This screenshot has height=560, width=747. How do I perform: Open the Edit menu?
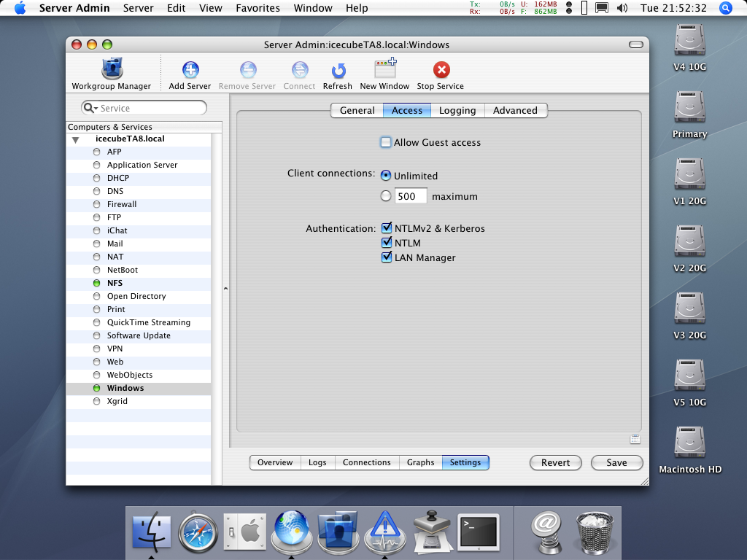tap(177, 8)
